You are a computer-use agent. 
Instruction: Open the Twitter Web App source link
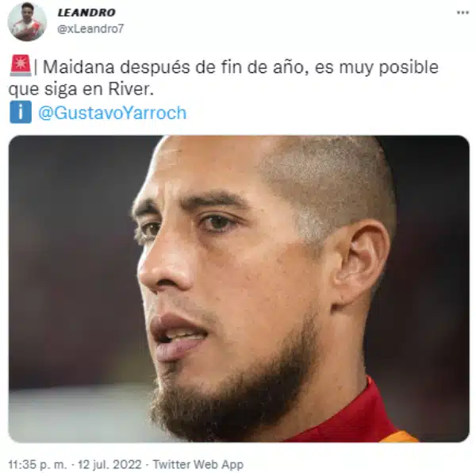tap(198, 464)
